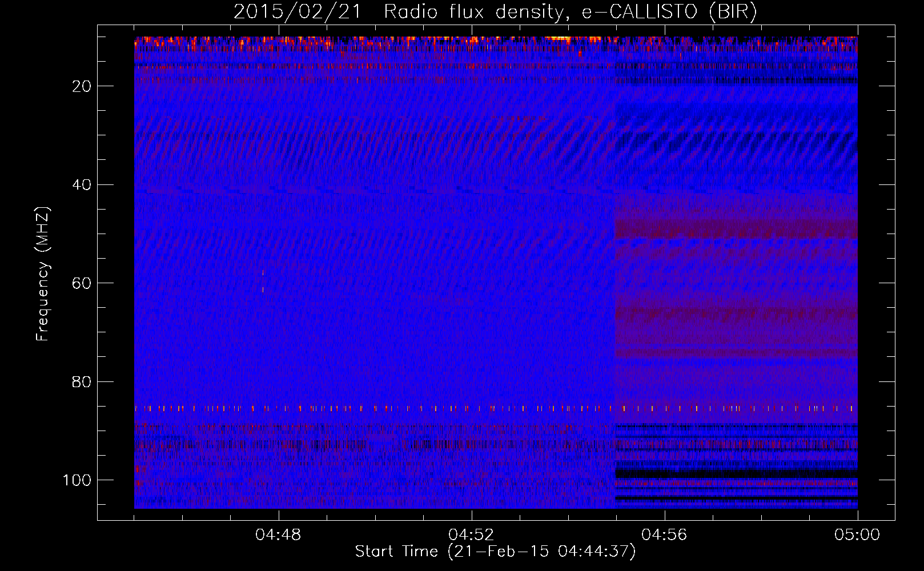Click the y-axis tick label "100"
The image size is (924, 571).
click(x=77, y=480)
